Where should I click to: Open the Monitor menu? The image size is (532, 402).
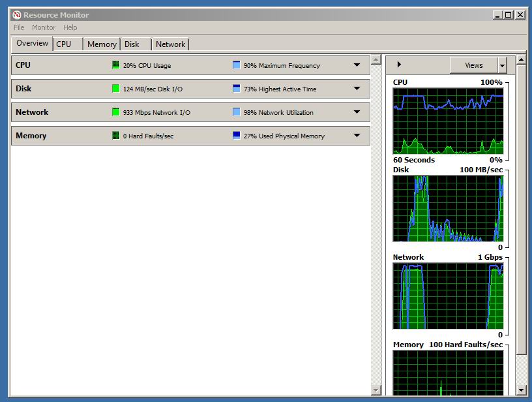pos(44,27)
